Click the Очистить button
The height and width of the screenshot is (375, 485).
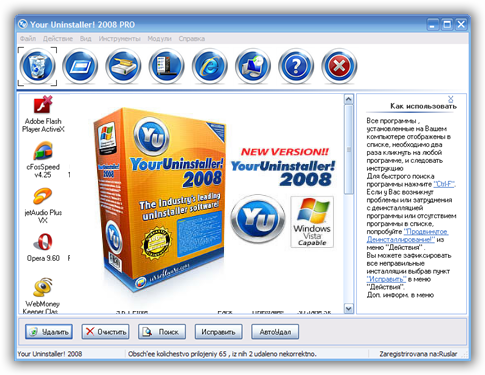pos(105,332)
